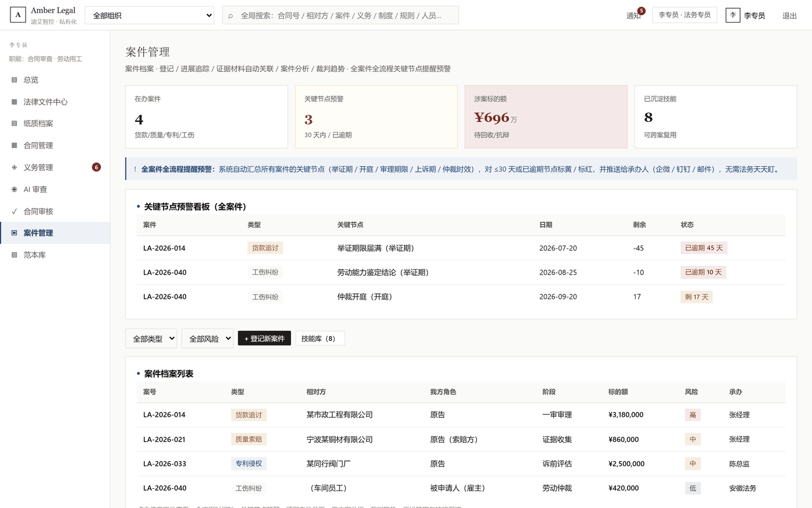Open the 已沉淀技能 summary card
The height and width of the screenshot is (508, 812).
pos(716,117)
